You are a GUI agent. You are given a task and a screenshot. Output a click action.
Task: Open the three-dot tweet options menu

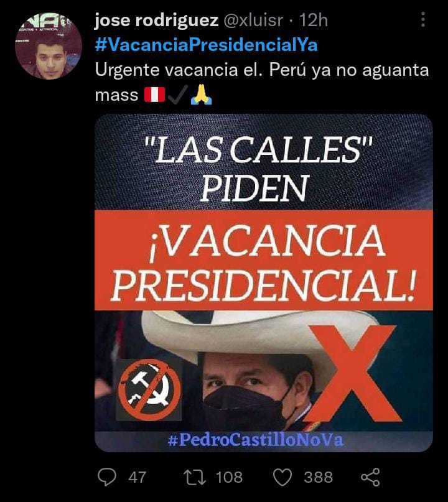pos(423,19)
